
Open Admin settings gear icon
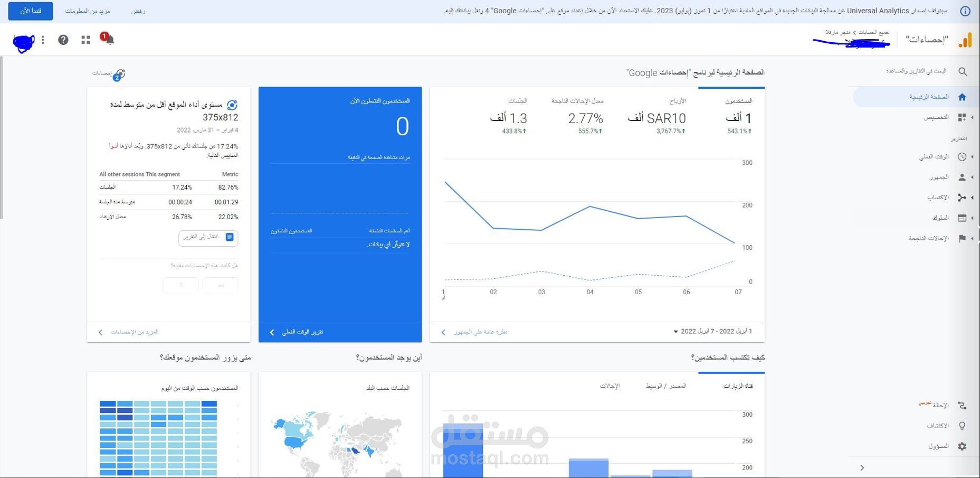click(962, 446)
